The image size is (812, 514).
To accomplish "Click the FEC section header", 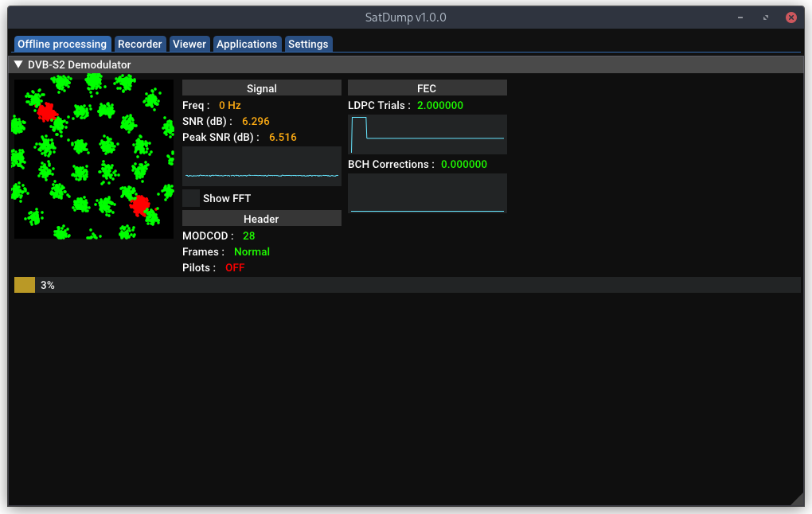I will tap(427, 88).
